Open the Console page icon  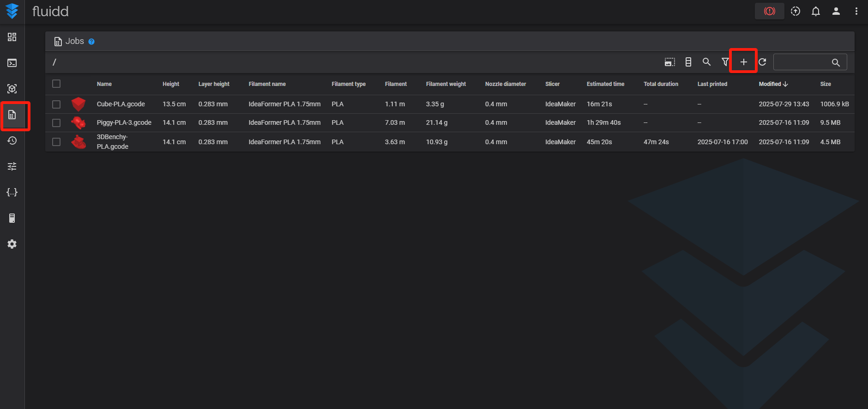pyautogui.click(x=12, y=63)
